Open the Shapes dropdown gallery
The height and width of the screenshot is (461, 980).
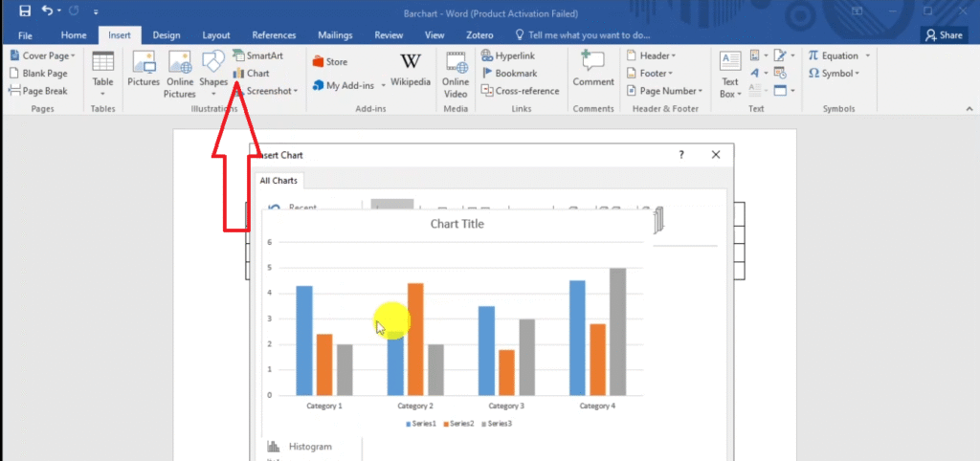point(213,74)
